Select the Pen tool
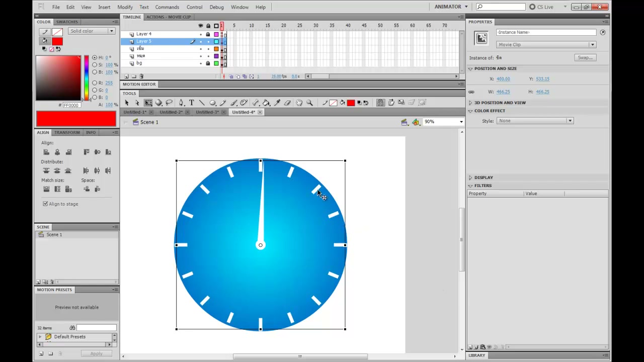The image size is (644, 362). click(x=181, y=103)
